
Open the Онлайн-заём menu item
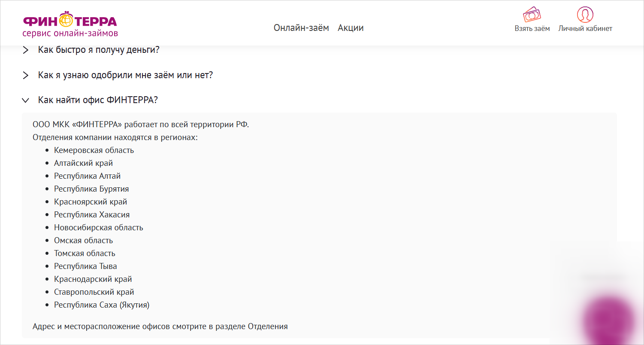point(301,28)
